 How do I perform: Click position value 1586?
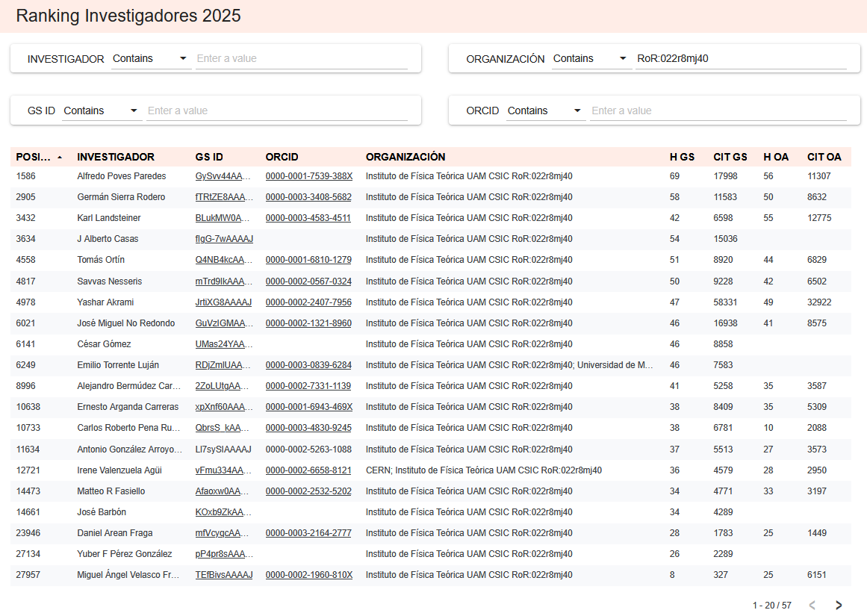[x=26, y=176]
